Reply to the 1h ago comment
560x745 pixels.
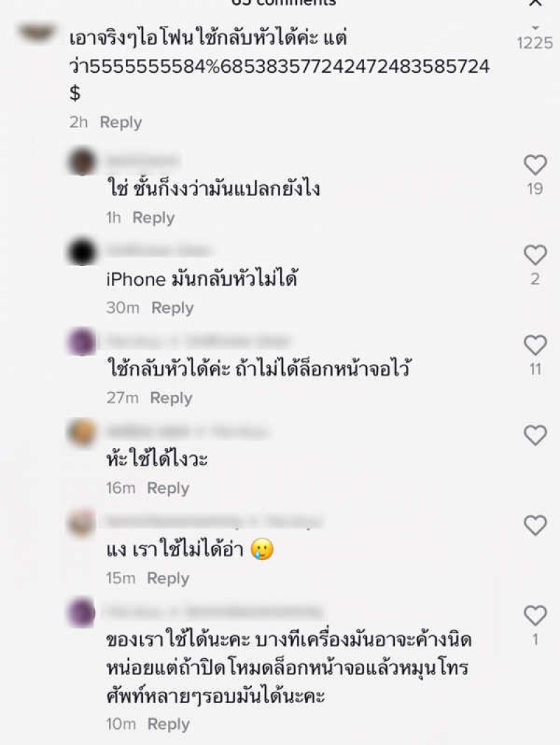(x=153, y=218)
